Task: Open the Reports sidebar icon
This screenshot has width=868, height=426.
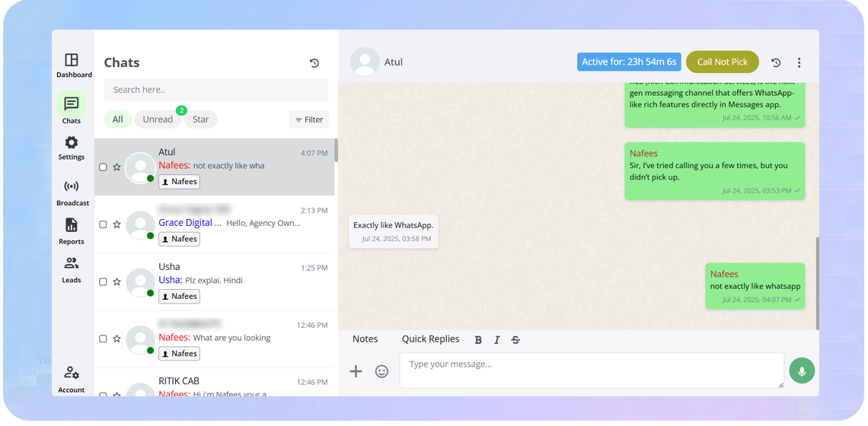Action: [x=72, y=225]
